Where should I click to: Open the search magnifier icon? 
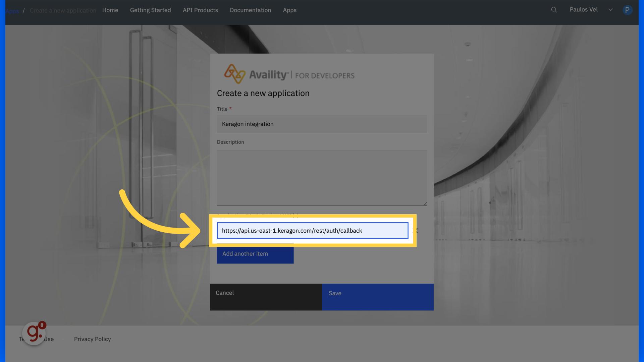pyautogui.click(x=554, y=10)
